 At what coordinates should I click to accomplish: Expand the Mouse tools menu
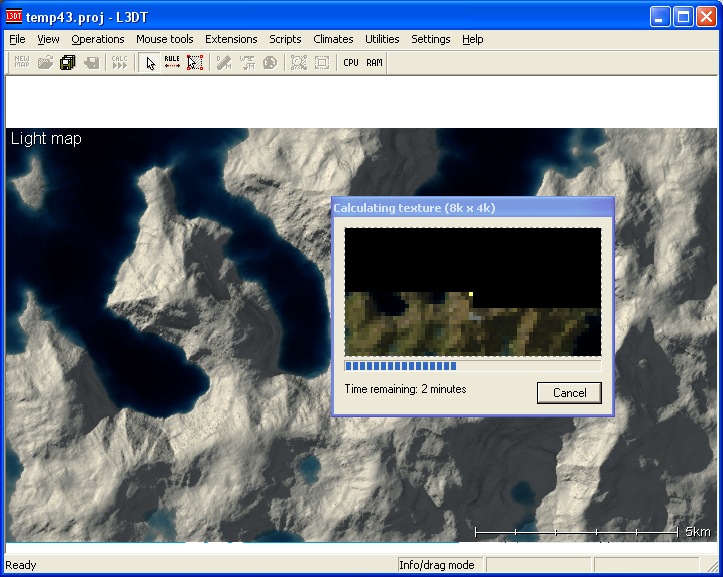click(x=165, y=39)
